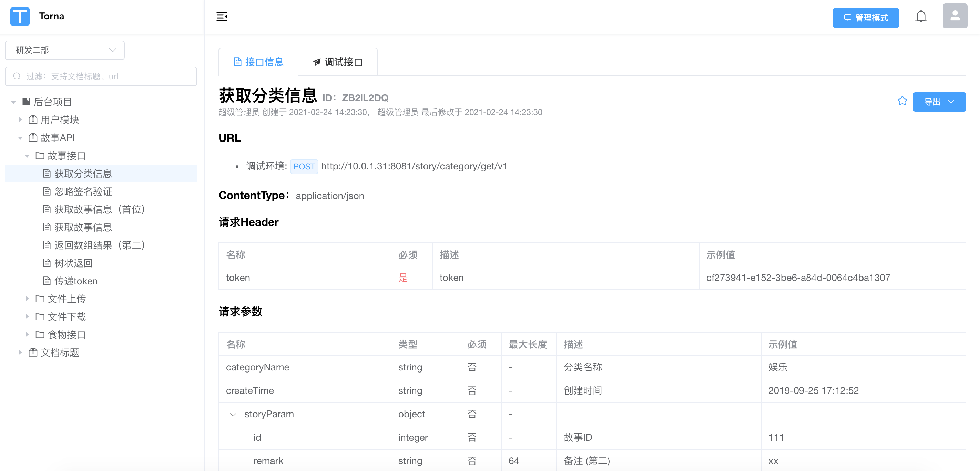Expand the 文件下载 folder arrow
The image size is (980, 471).
click(27, 317)
